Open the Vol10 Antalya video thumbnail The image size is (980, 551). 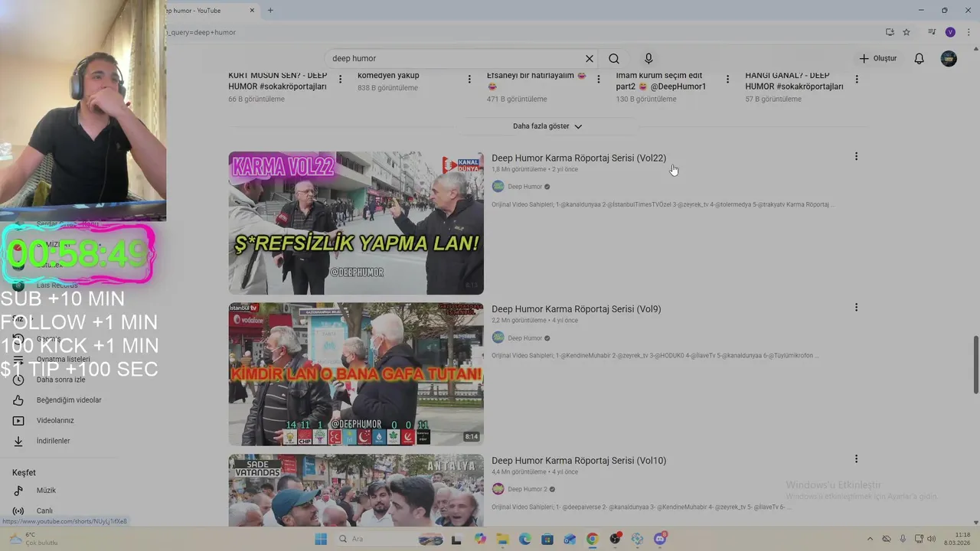[356, 490]
